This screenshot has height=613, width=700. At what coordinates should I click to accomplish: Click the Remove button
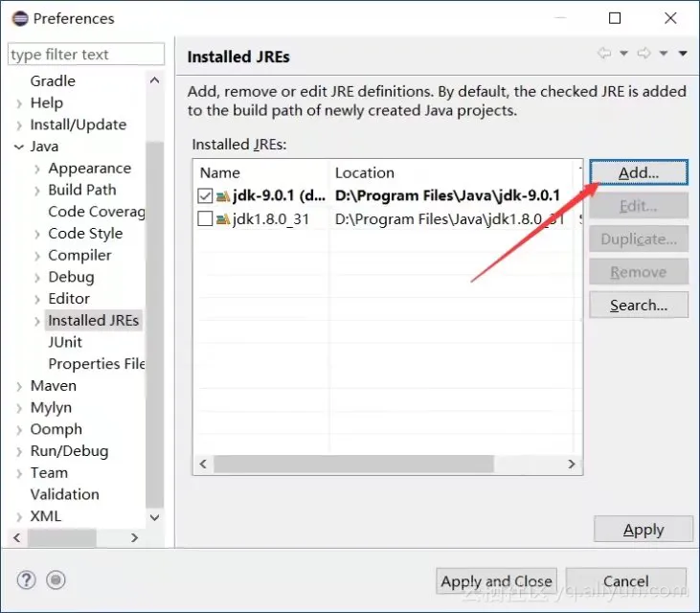pyautogui.click(x=639, y=272)
